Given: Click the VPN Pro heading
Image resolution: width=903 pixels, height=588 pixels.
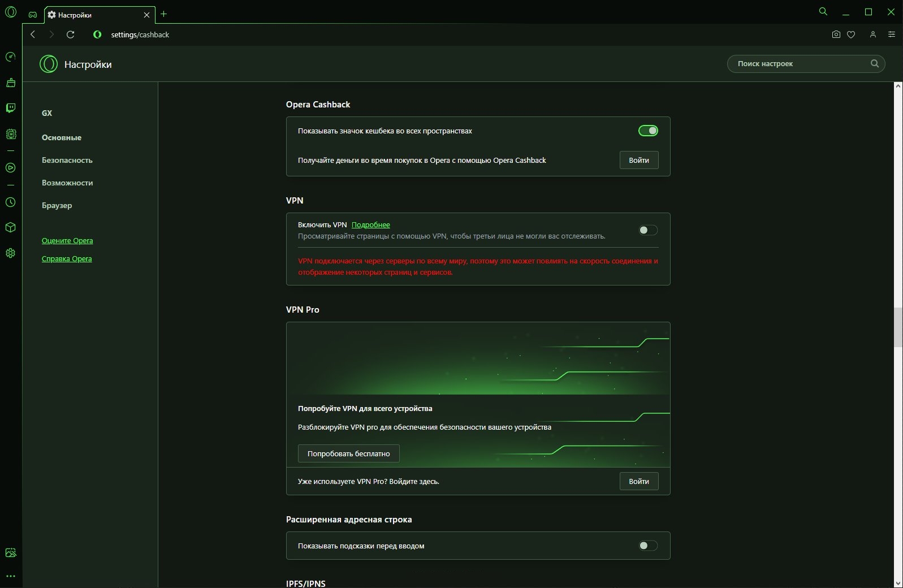Looking at the screenshot, I should coord(303,309).
